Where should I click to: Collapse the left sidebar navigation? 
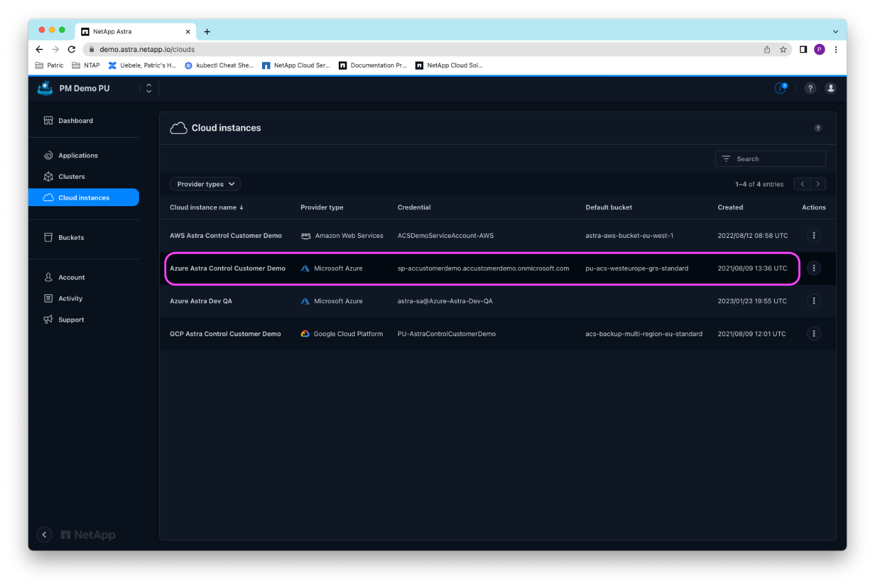point(44,535)
